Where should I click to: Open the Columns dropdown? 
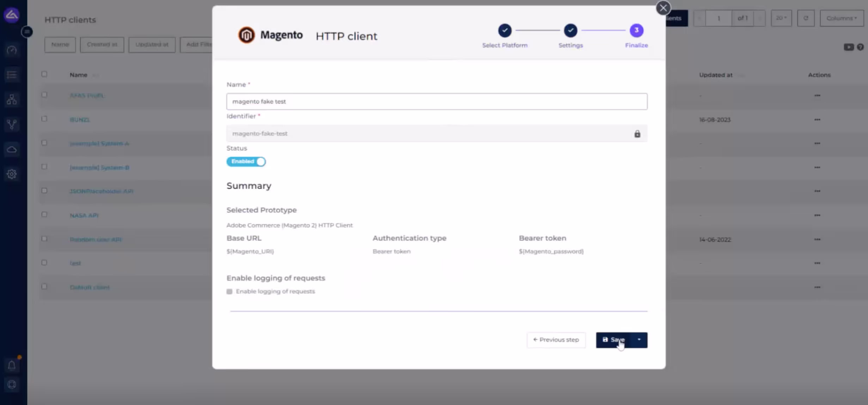[x=841, y=18]
